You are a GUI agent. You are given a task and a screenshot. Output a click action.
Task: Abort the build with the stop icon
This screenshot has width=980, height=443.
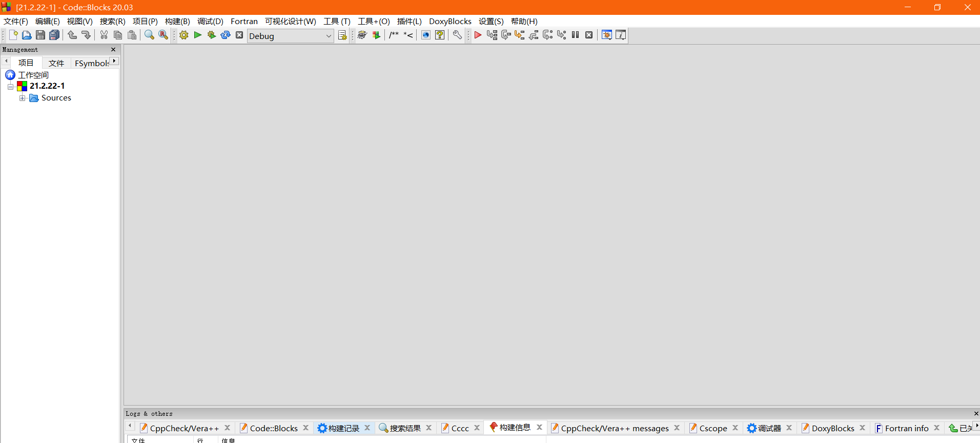point(239,35)
